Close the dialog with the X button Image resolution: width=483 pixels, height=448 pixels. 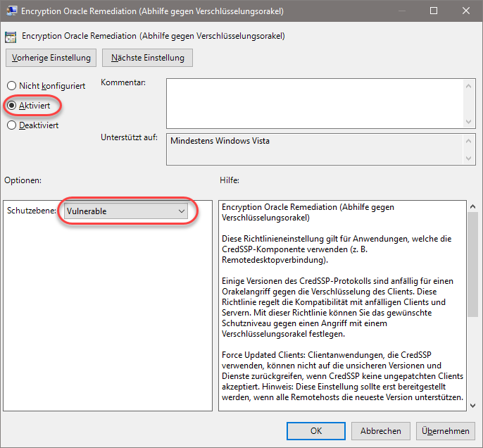pyautogui.click(x=465, y=11)
